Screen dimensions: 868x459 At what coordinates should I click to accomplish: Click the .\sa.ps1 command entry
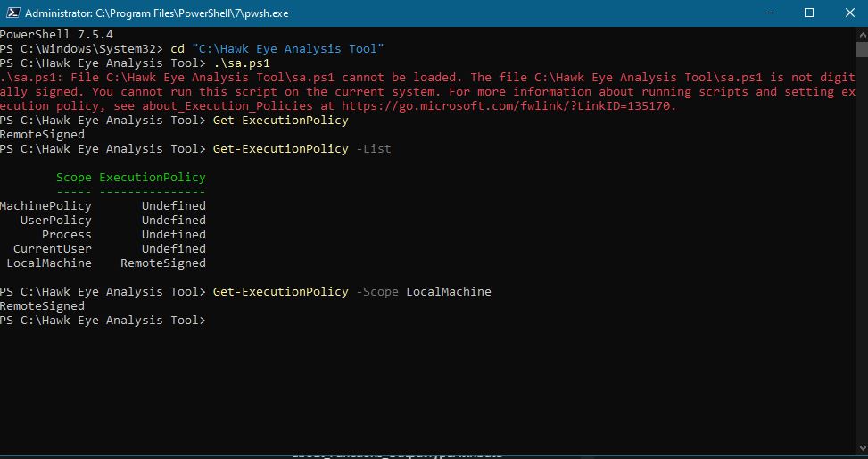coord(242,63)
